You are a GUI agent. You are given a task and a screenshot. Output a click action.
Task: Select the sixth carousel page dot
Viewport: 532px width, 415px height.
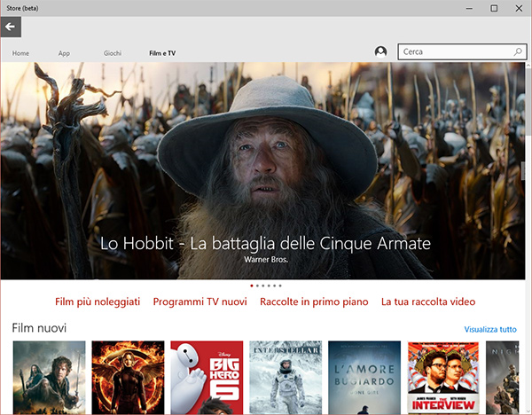click(280, 286)
